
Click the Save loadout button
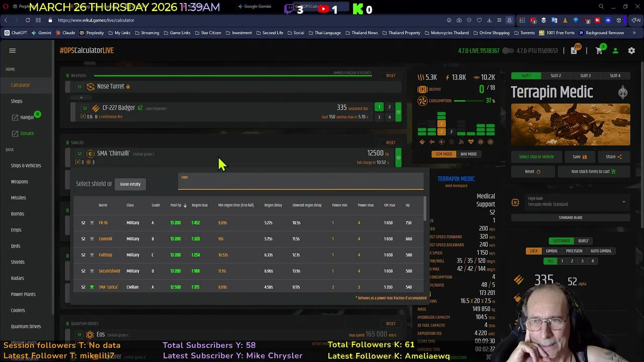tap(580, 157)
